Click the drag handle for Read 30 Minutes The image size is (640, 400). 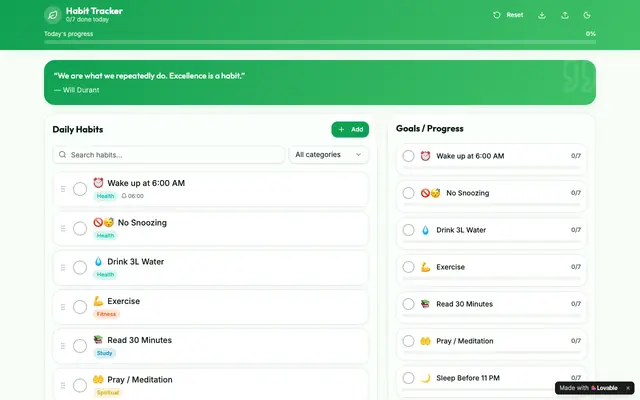click(63, 346)
